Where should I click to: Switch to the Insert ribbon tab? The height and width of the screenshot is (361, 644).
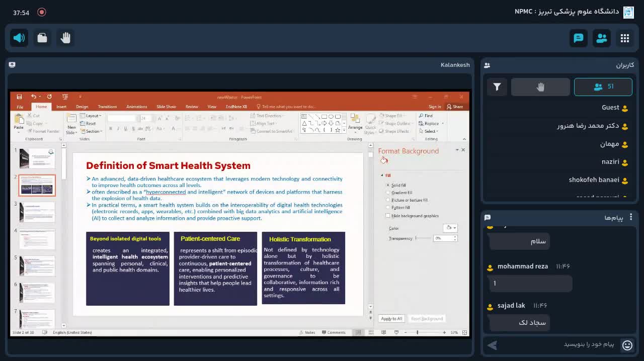coord(61,107)
